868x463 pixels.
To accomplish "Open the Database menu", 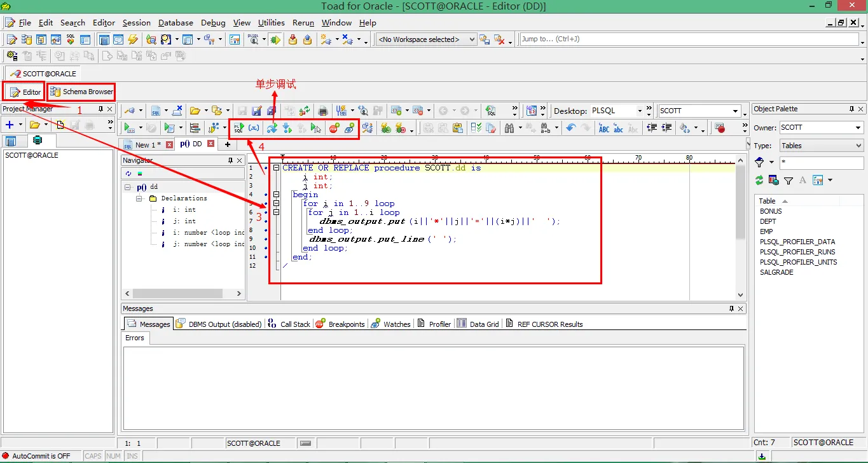I will tap(176, 22).
